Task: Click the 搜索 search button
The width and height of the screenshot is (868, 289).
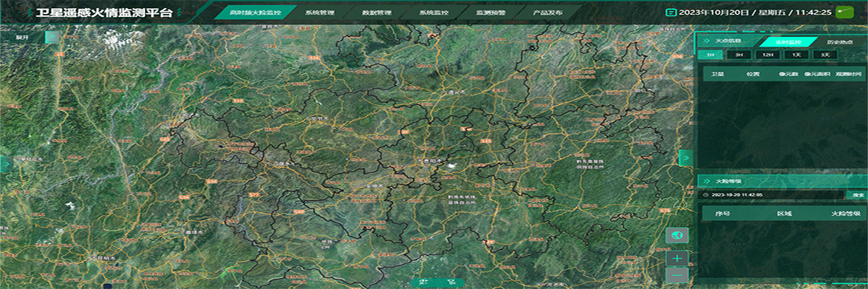Action: point(858,195)
